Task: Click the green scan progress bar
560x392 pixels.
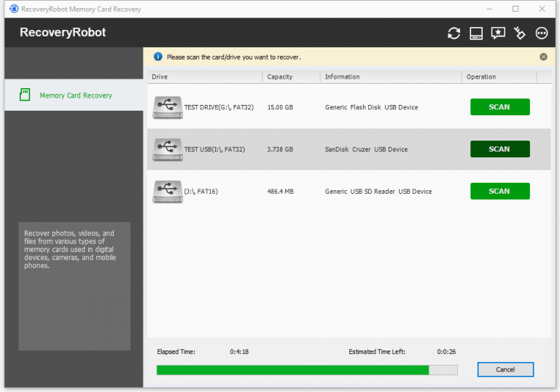Action: coord(307,370)
